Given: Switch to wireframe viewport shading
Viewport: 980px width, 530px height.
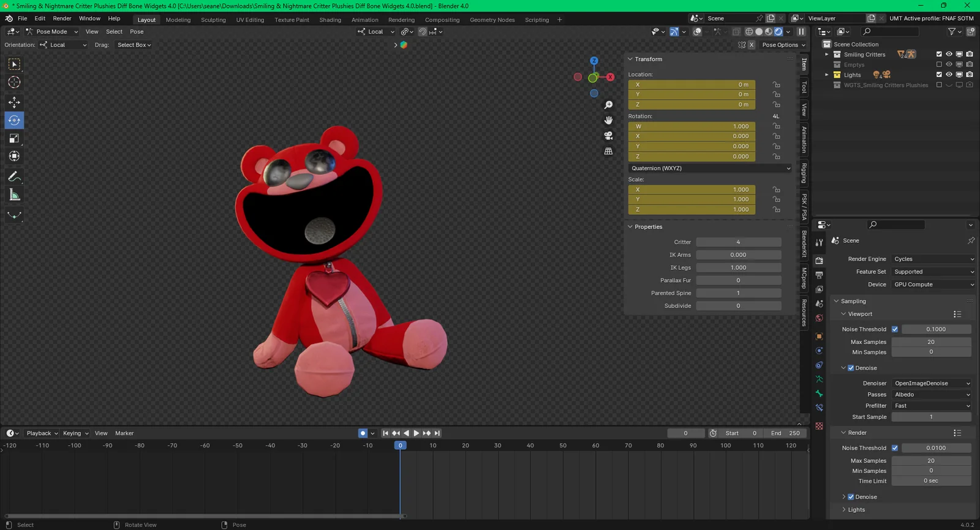Looking at the screenshot, I should (x=749, y=32).
